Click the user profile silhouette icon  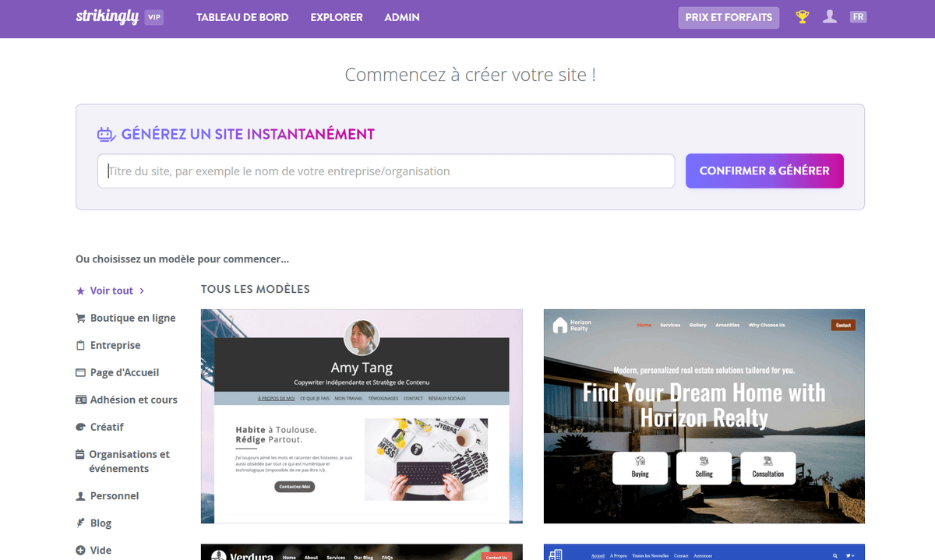pyautogui.click(x=830, y=16)
